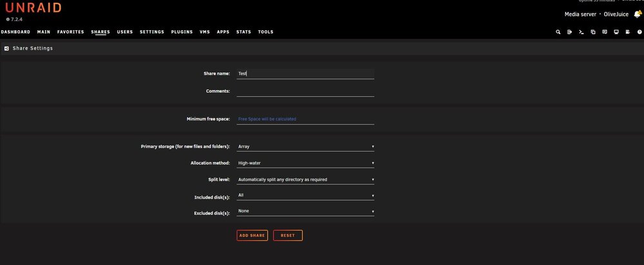Open the Main menu
The width and height of the screenshot is (644, 265).
click(44, 32)
